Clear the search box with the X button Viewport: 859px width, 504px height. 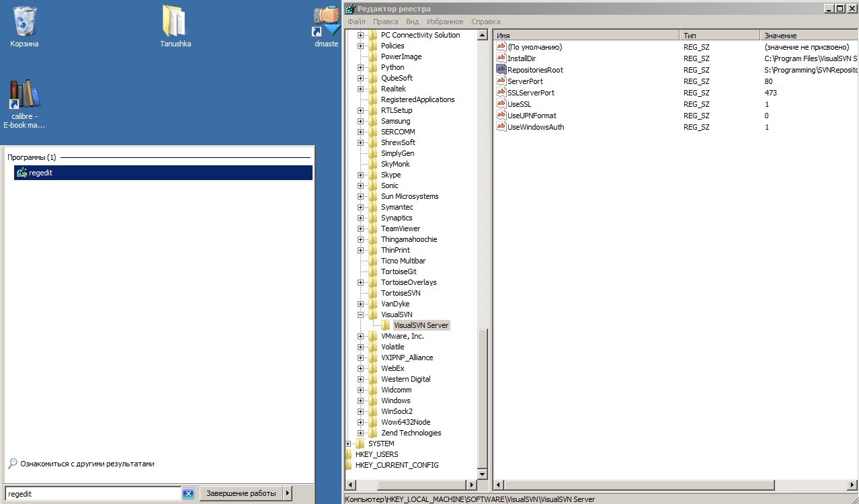tap(188, 494)
